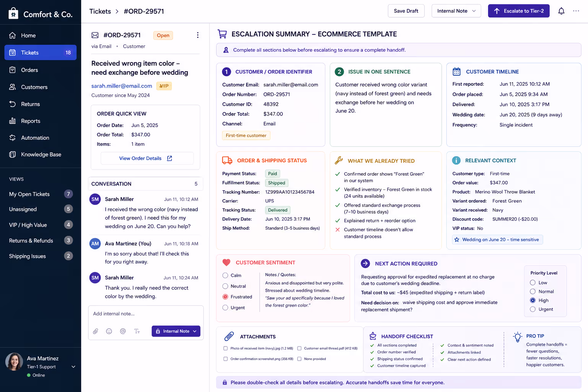
Task: Select Neutral sentiment radio button
Action: (225, 286)
